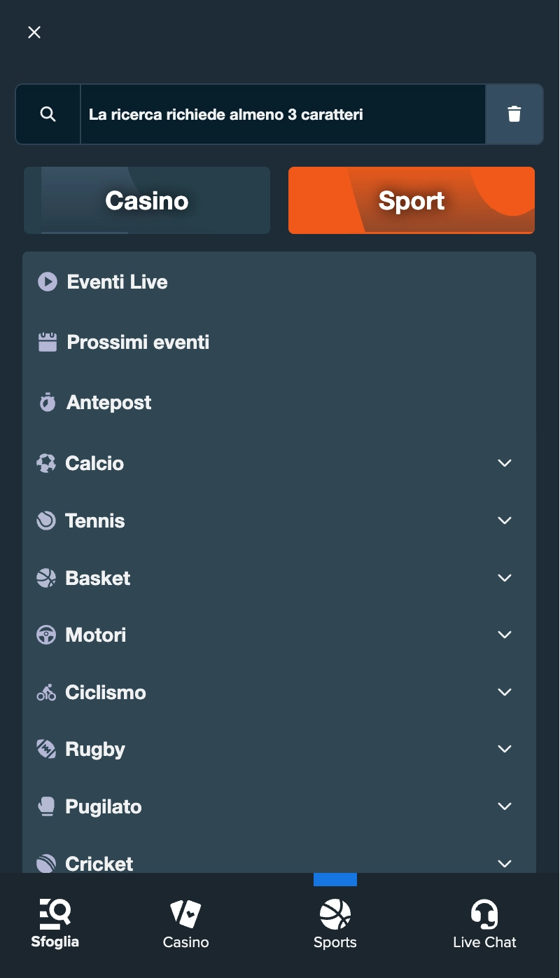Click the Antepost stopwatch icon
The width and height of the screenshot is (560, 978).
(47, 402)
